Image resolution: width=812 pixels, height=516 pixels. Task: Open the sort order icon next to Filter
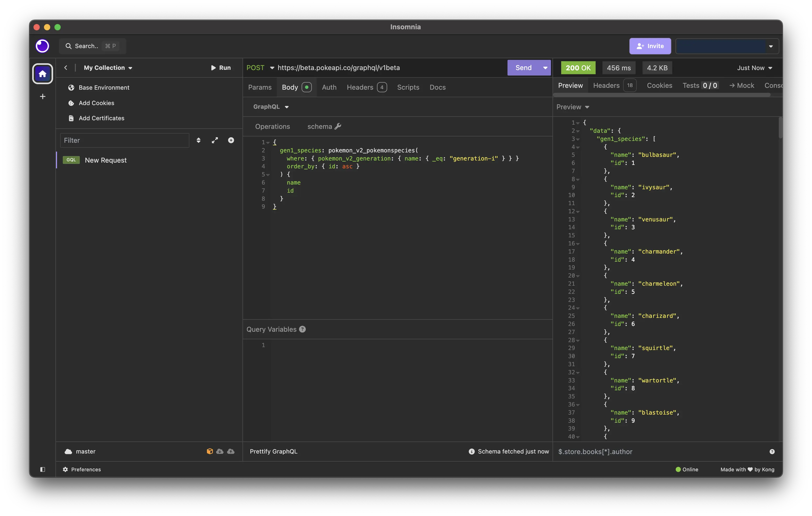click(198, 140)
